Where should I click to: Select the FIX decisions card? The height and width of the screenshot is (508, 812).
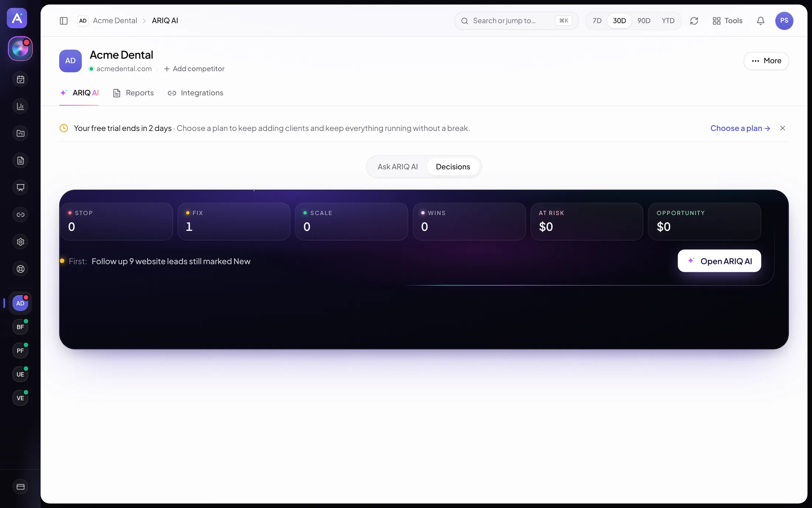click(234, 221)
